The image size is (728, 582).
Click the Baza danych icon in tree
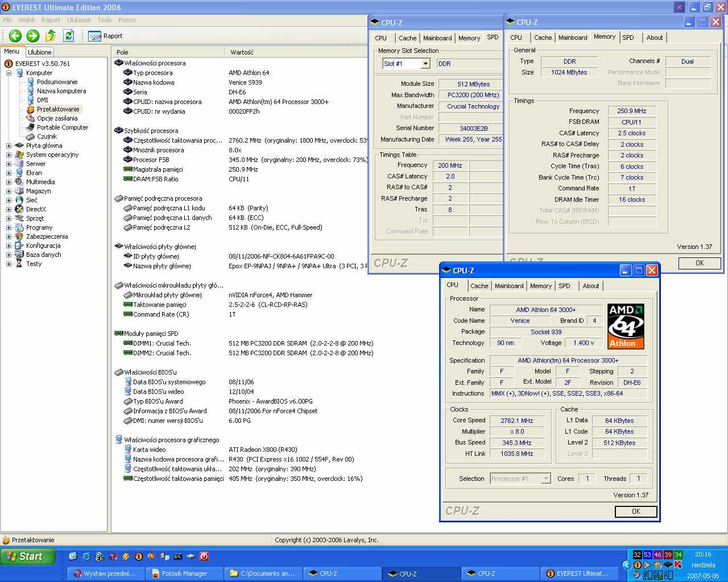(19, 255)
